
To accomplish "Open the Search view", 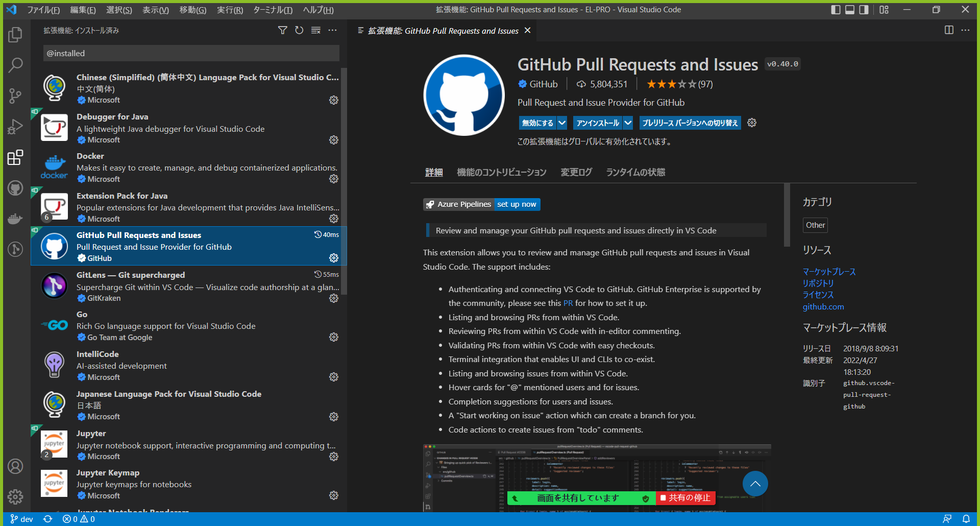I will (x=15, y=65).
